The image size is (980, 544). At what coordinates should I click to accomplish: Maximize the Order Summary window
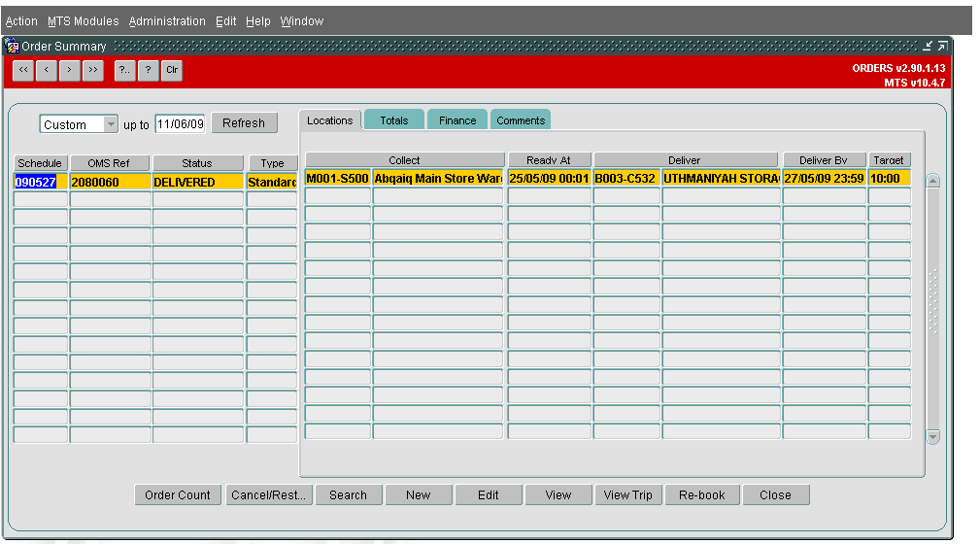tap(942, 46)
